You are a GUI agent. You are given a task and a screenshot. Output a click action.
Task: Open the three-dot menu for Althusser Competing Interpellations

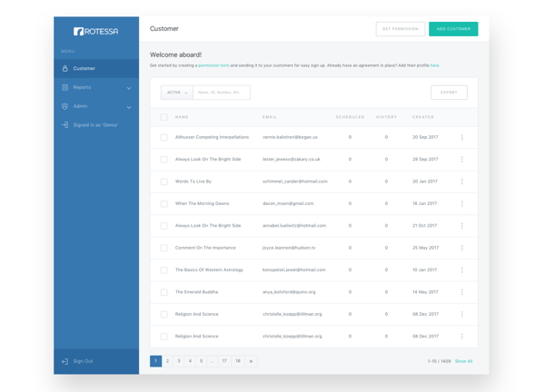point(462,137)
